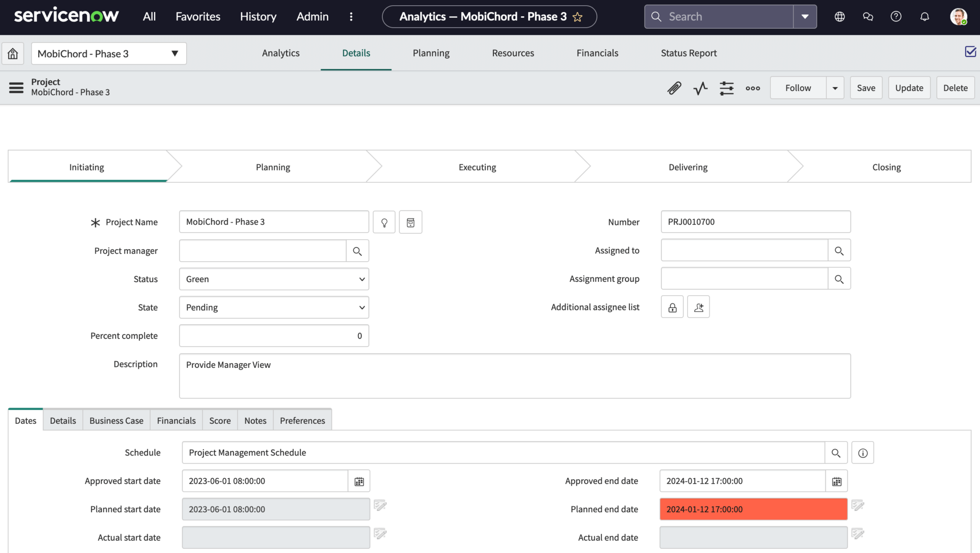The height and width of the screenshot is (553, 980).
Task: Toggle the checkmark icon at the tab bar's right end
Action: click(970, 52)
